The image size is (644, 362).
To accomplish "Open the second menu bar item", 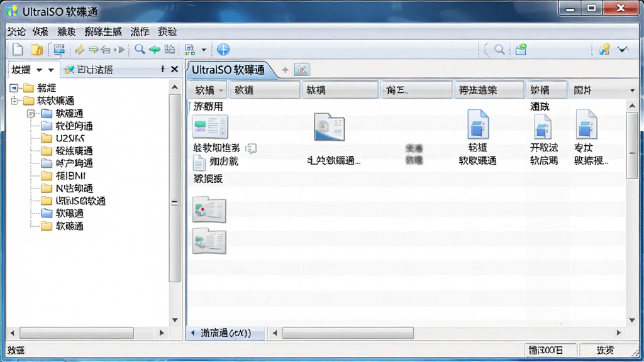I will [x=40, y=31].
